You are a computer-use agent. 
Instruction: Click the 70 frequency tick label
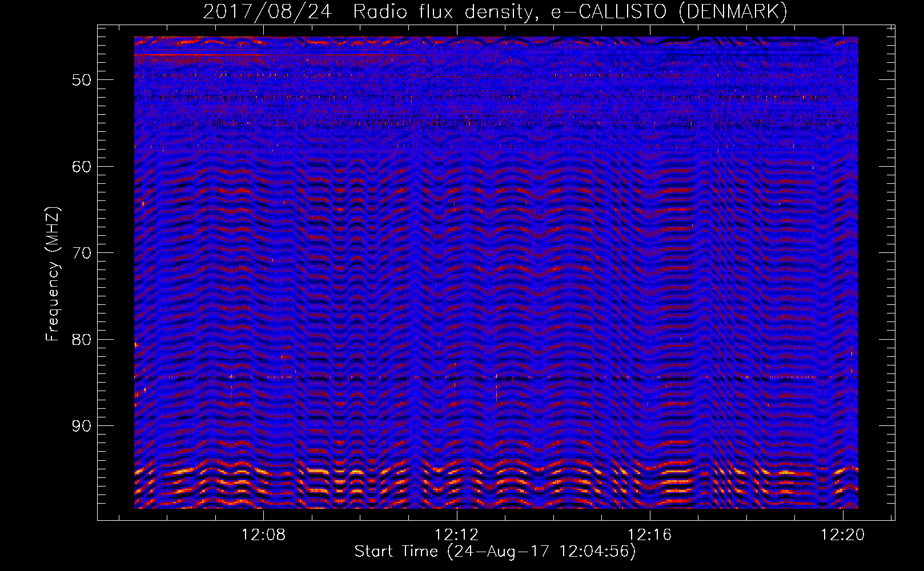82,253
